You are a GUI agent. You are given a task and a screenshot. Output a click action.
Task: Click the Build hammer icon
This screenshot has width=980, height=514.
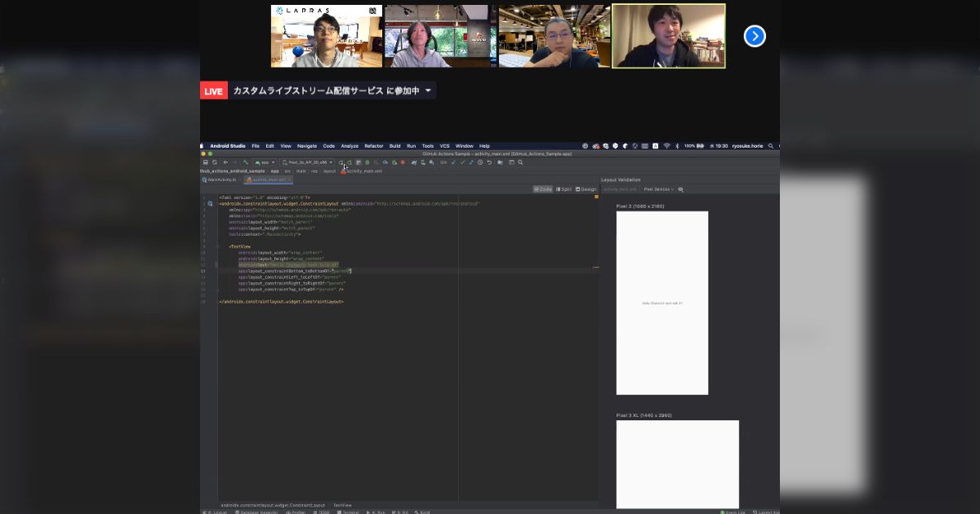[x=246, y=161]
